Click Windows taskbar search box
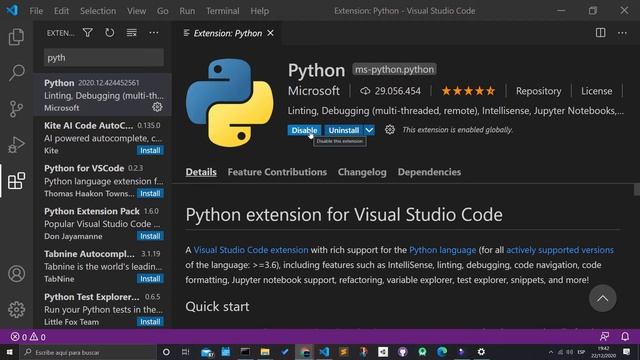 tap(87, 352)
